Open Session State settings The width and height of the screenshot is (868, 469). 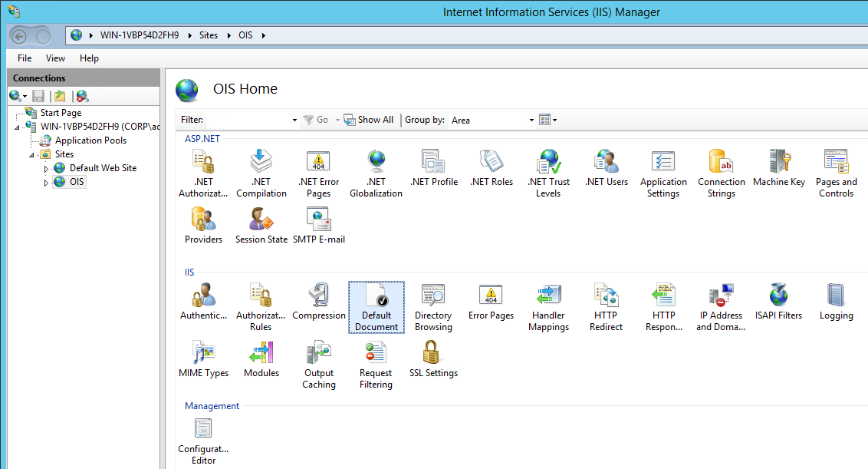pos(261,226)
